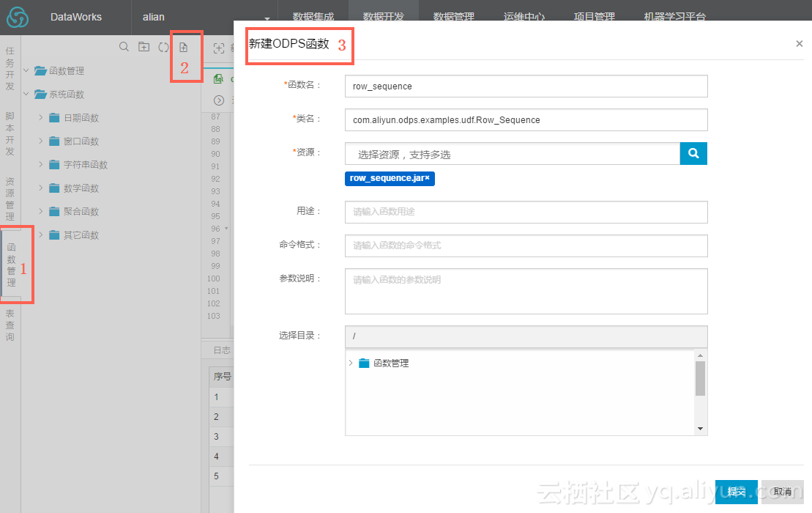Click the directory list scrollbar thumb
The width and height of the screenshot is (812, 513).
click(x=700, y=378)
